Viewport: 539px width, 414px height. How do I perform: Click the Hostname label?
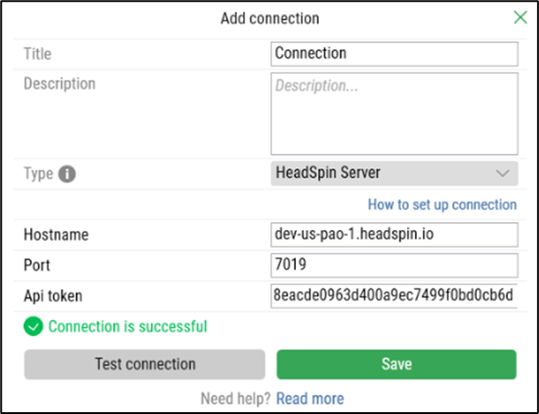[56, 235]
